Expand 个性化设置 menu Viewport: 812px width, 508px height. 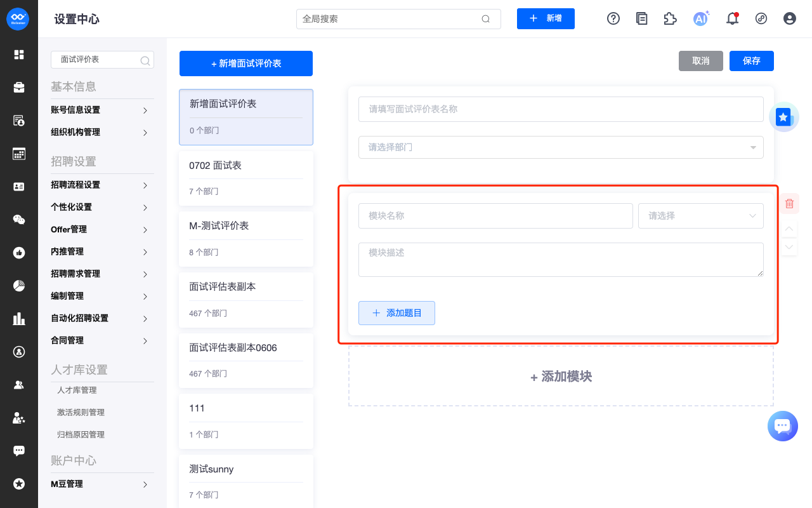[x=102, y=207]
